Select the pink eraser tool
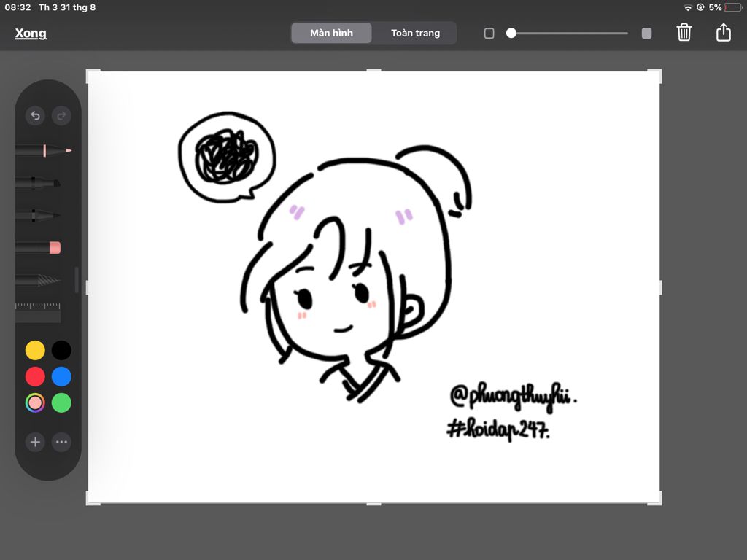This screenshot has width=747, height=560. tap(38, 248)
